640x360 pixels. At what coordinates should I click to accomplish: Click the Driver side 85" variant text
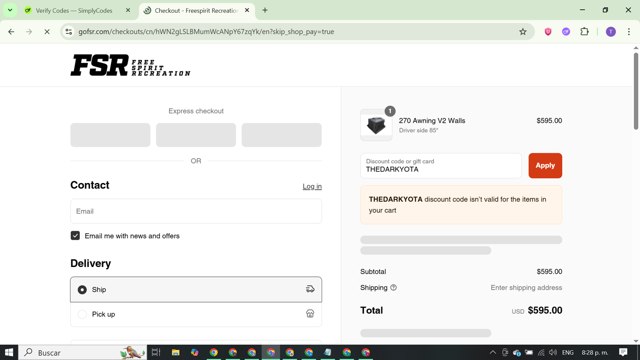[418, 131]
